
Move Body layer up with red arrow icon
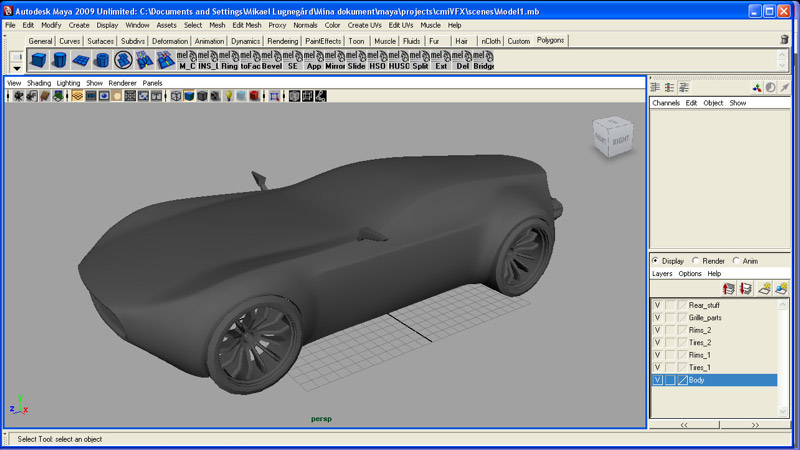tap(729, 289)
